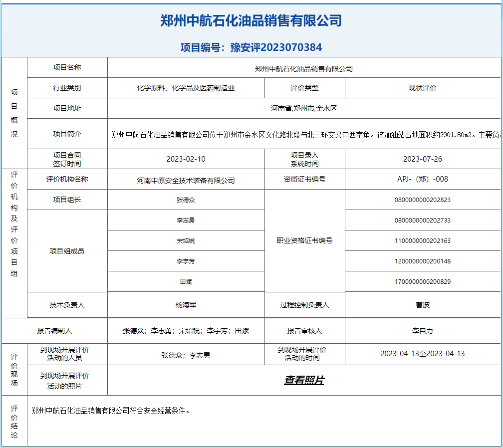
Task: Click the 评价类型 label
Action: pos(304,88)
